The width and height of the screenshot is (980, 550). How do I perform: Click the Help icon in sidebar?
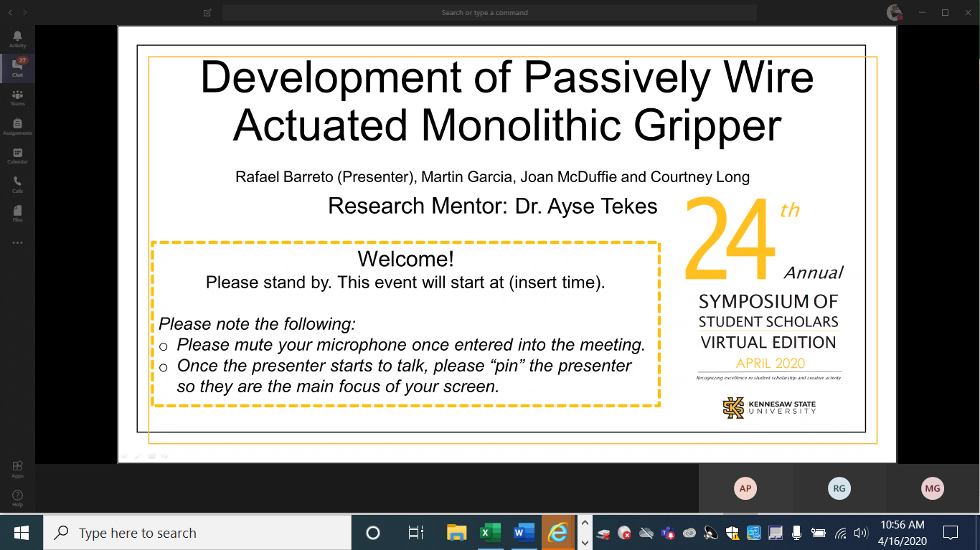click(17, 498)
